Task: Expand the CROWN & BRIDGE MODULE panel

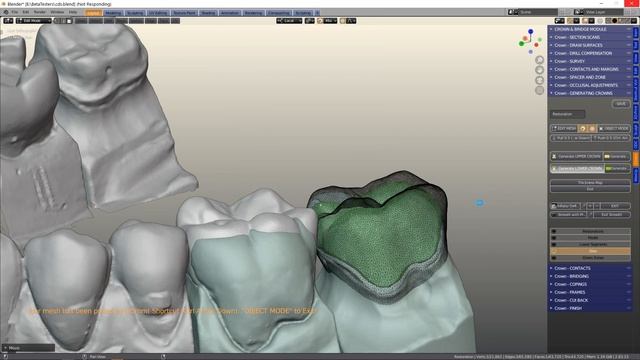Action: click(590, 29)
